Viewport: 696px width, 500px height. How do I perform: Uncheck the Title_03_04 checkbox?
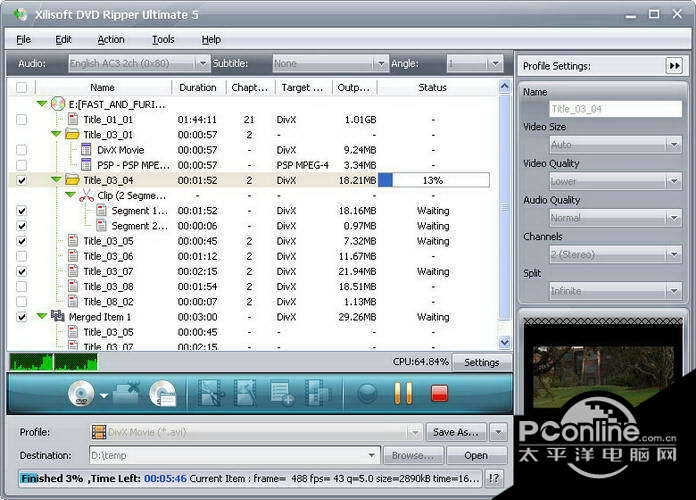(x=22, y=180)
